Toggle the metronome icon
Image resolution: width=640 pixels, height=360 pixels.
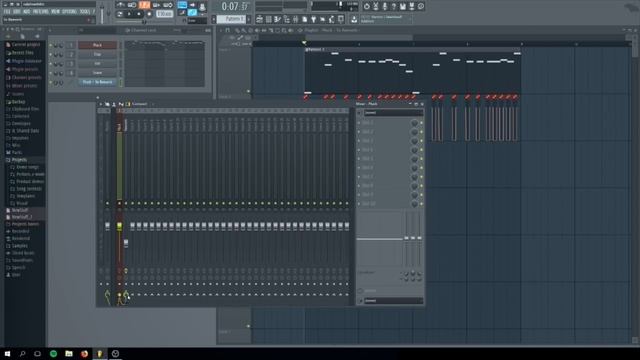click(121, 5)
